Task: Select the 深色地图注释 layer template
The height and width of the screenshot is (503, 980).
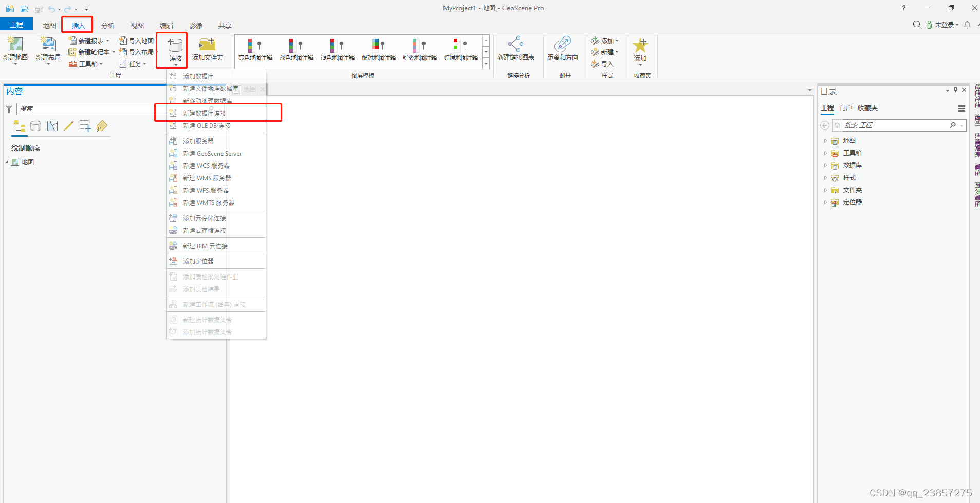Action: tap(297, 49)
